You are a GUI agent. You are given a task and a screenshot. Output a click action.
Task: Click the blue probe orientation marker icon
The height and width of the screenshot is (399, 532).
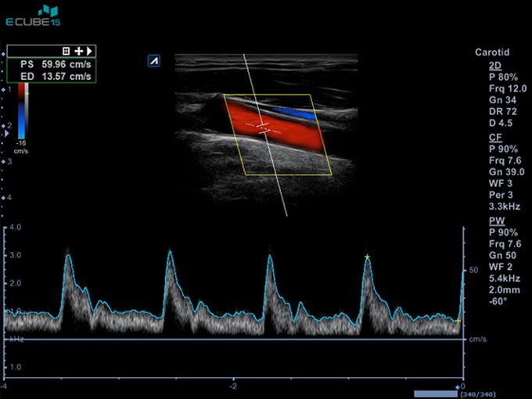(x=154, y=60)
